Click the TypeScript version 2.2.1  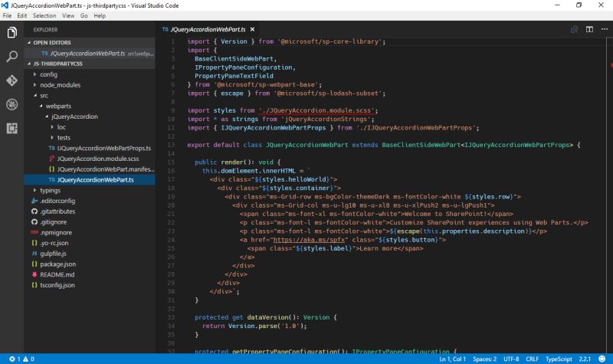click(x=585, y=359)
